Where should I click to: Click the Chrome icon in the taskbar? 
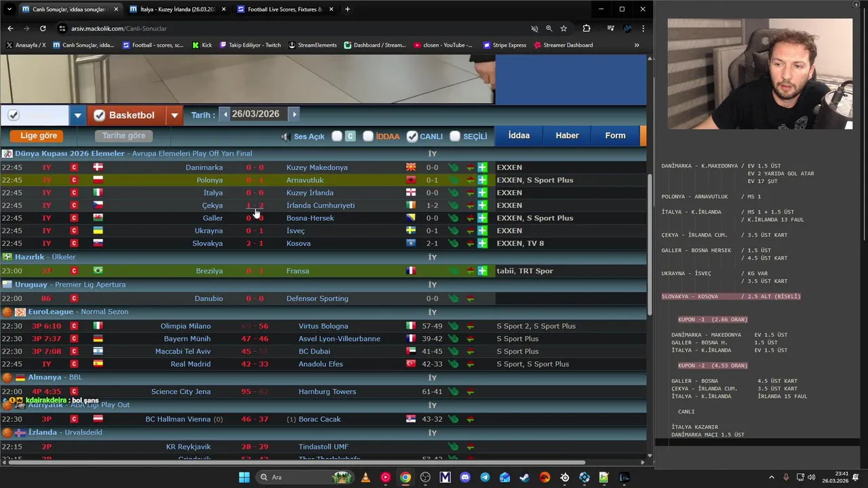(x=405, y=477)
